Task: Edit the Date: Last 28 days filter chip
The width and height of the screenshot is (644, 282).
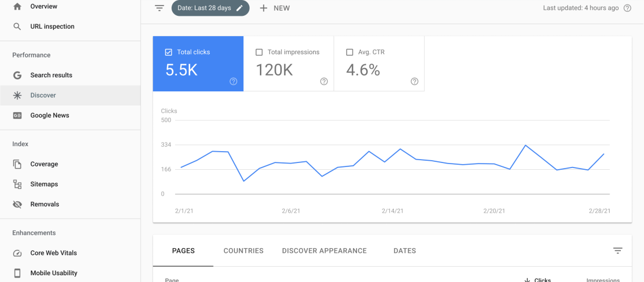Action: [x=210, y=8]
